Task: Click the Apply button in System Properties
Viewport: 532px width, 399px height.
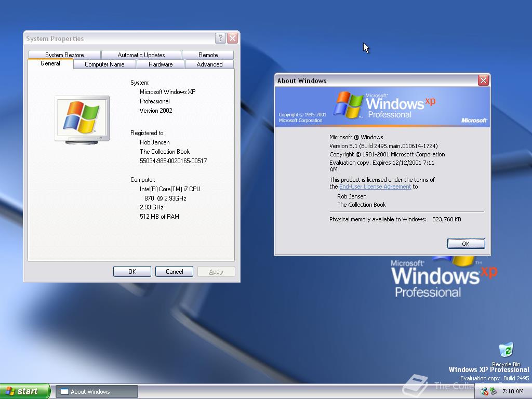Action: [216, 271]
